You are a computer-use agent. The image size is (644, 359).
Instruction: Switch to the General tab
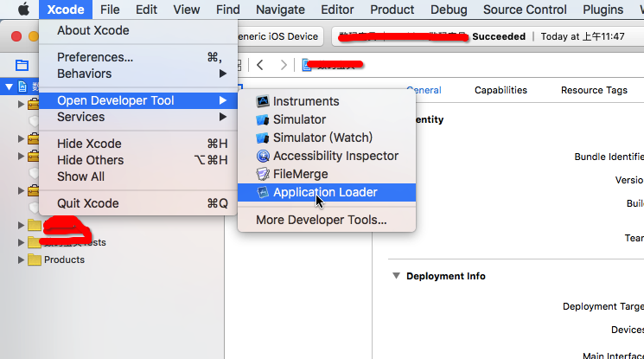coord(424,90)
